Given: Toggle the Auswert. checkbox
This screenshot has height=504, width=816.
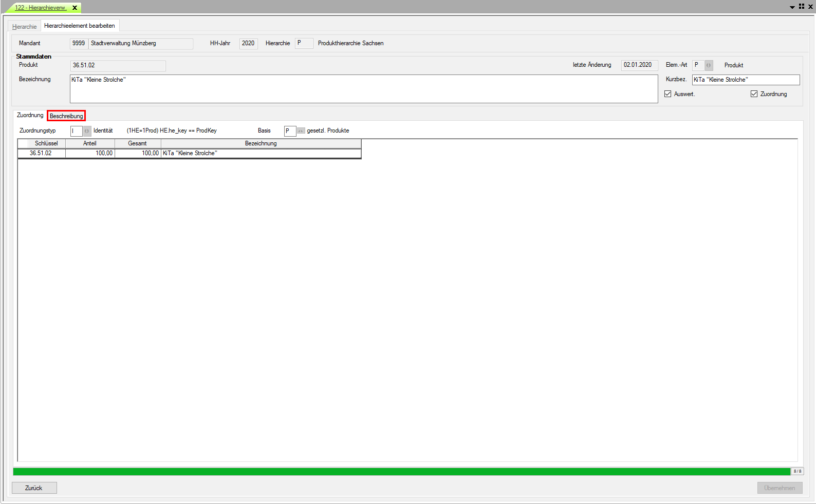Looking at the screenshot, I should click(x=667, y=94).
